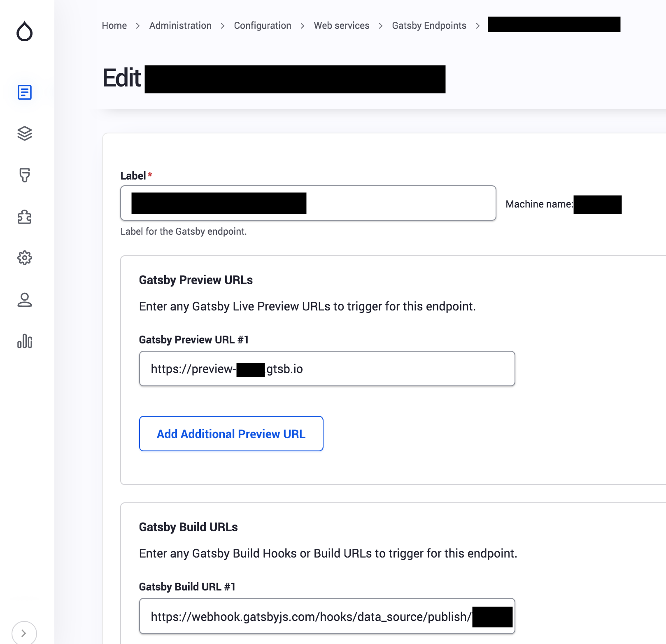Click the Add Additional Preview URL button
This screenshot has width=666, height=644.
(231, 434)
